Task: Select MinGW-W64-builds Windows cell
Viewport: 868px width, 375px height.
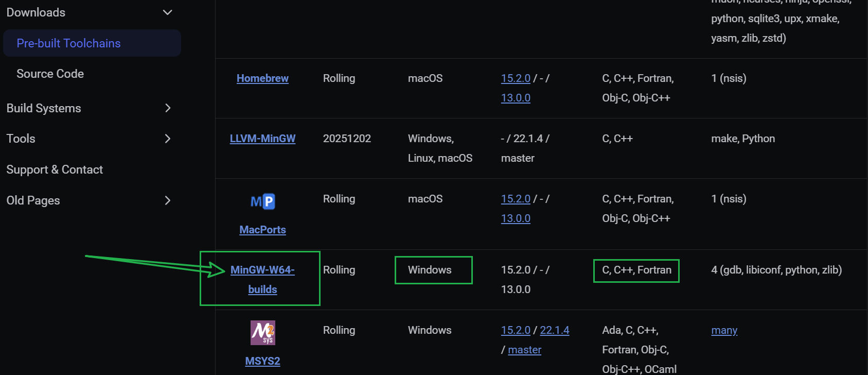Action: 430,270
